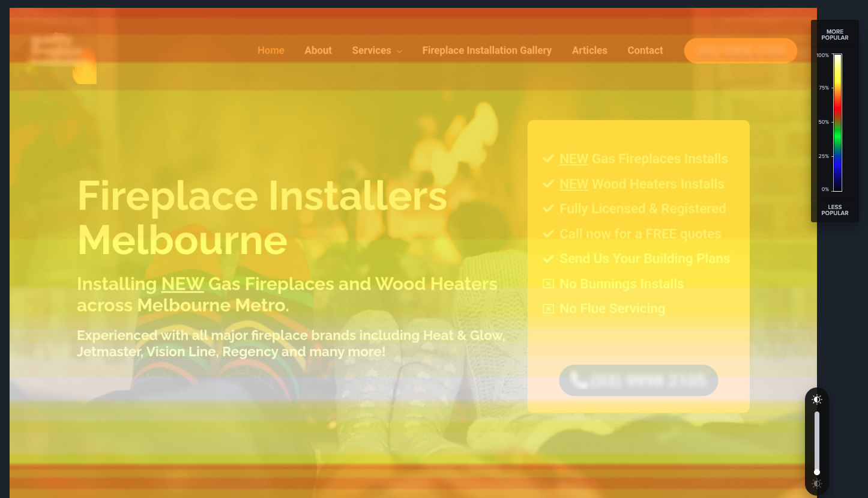Open the Home navigation item

(271, 50)
